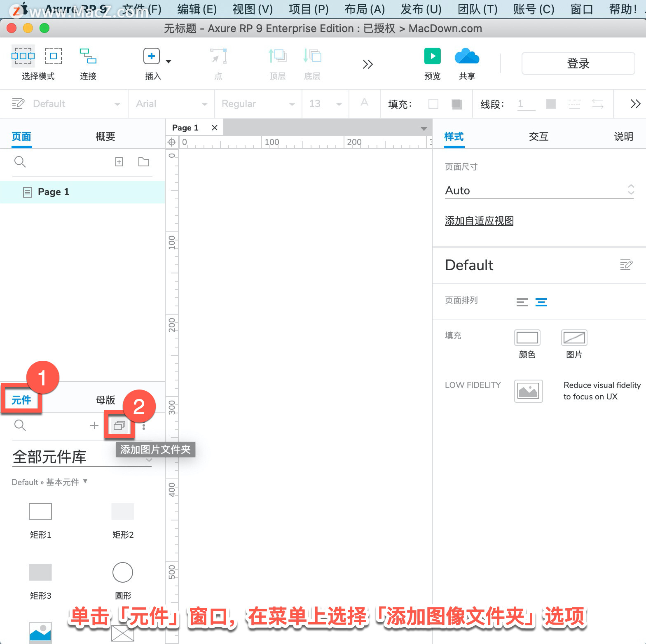This screenshot has width=646, height=644.
Task: Edit the Default page style icon
Action: point(626,265)
